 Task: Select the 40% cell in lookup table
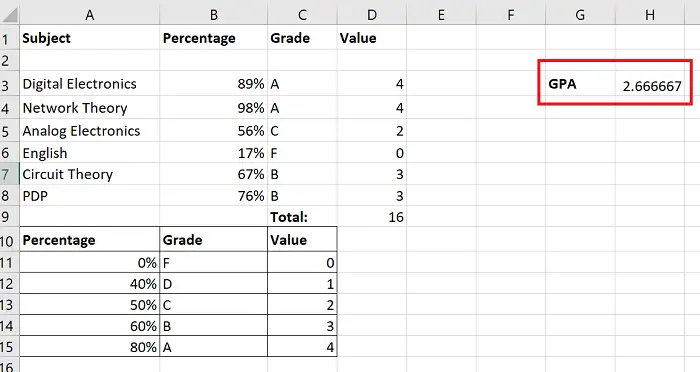click(89, 284)
